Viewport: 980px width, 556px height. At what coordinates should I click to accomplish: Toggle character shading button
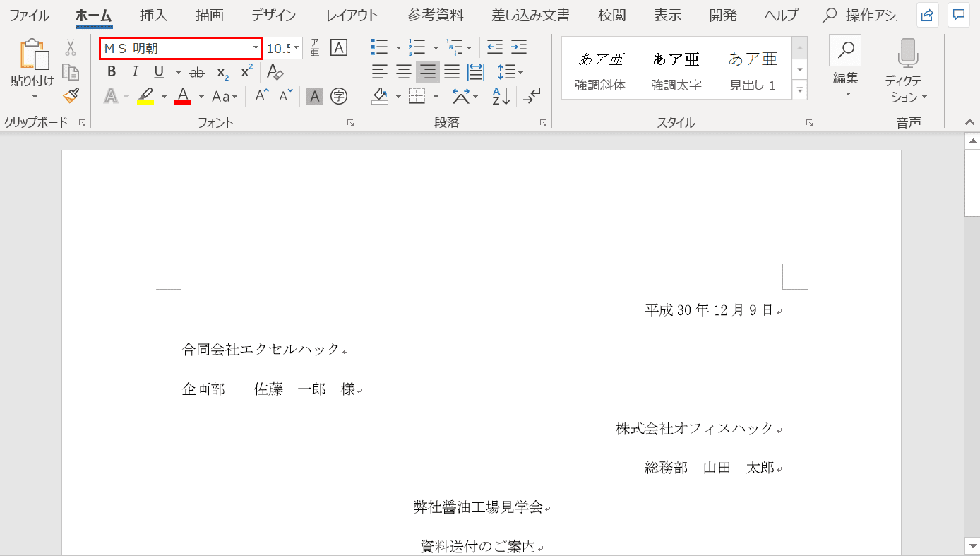315,96
